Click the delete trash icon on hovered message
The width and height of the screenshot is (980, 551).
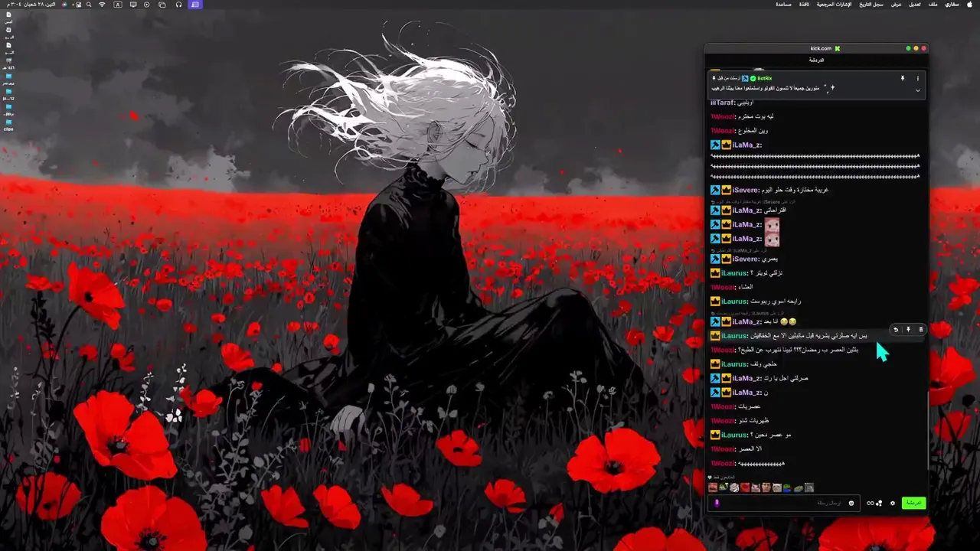(x=921, y=330)
